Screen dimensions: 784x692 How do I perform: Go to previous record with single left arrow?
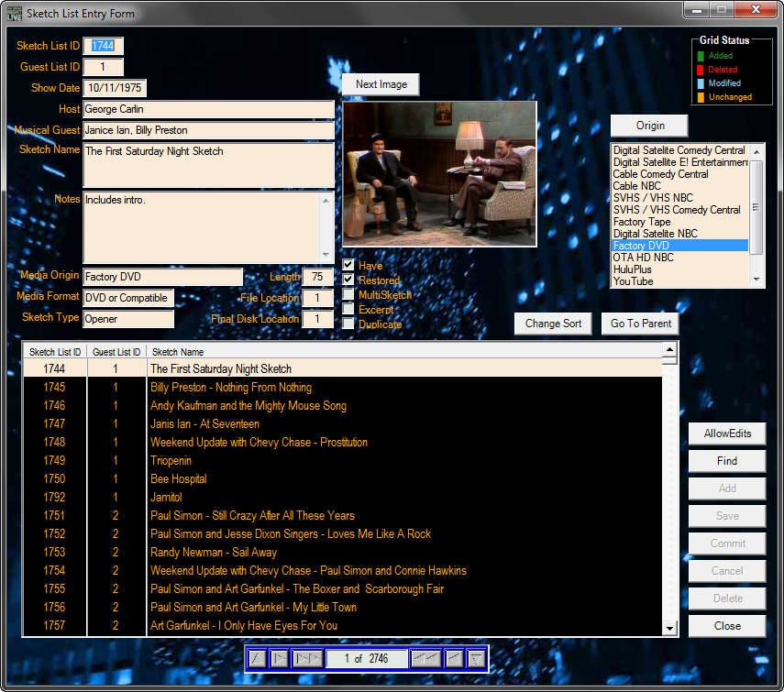pos(454,658)
